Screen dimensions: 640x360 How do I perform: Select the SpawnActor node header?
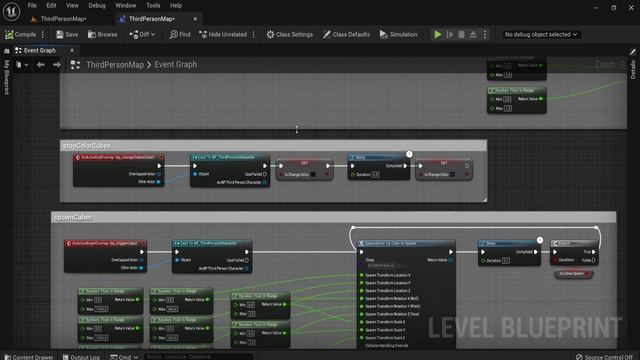point(406,243)
